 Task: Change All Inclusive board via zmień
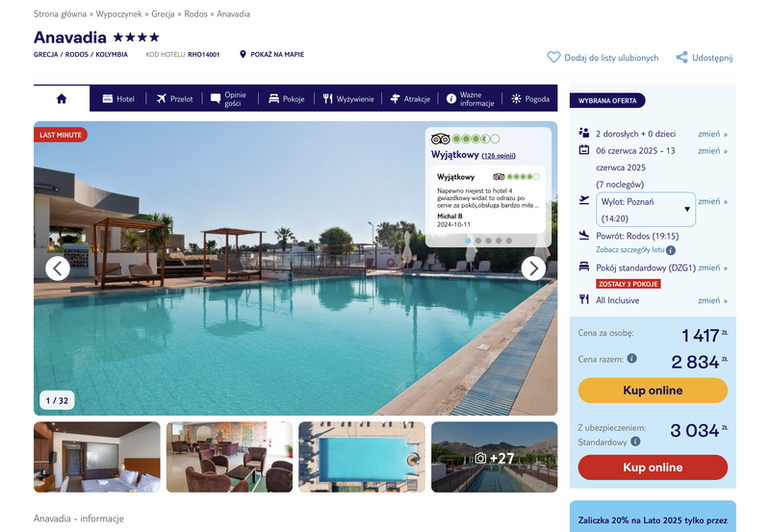tap(712, 300)
